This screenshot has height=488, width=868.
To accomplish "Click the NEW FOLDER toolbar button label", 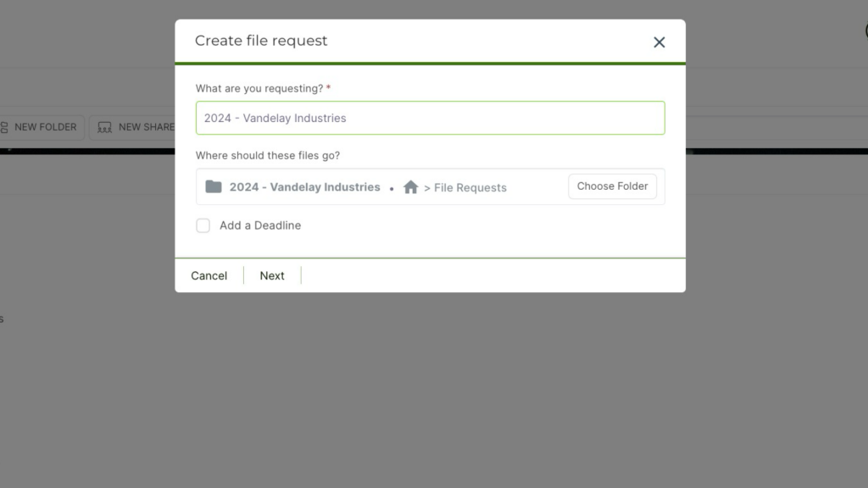I will (46, 127).
